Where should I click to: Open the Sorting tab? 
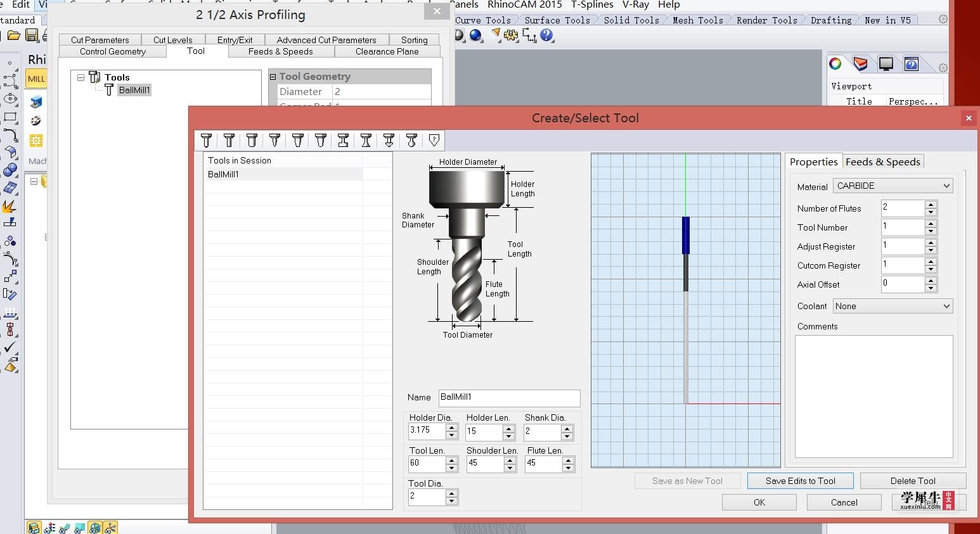[414, 40]
